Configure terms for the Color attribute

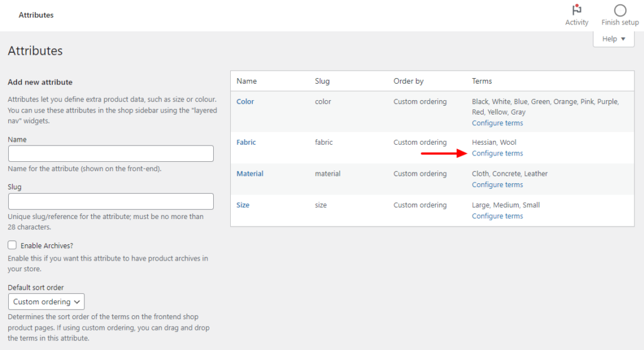497,123
